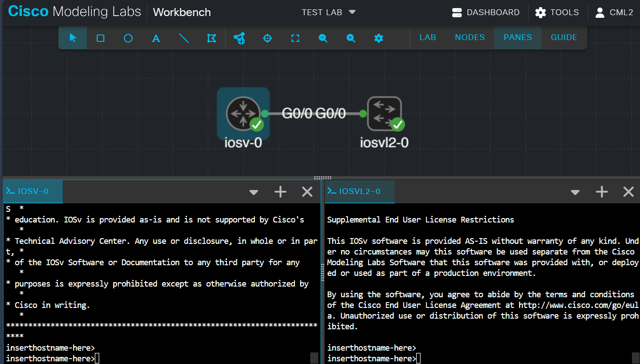Viewport: 640px width, 364px height.
Task: Choose the ellipse annotation tool
Action: tap(128, 38)
